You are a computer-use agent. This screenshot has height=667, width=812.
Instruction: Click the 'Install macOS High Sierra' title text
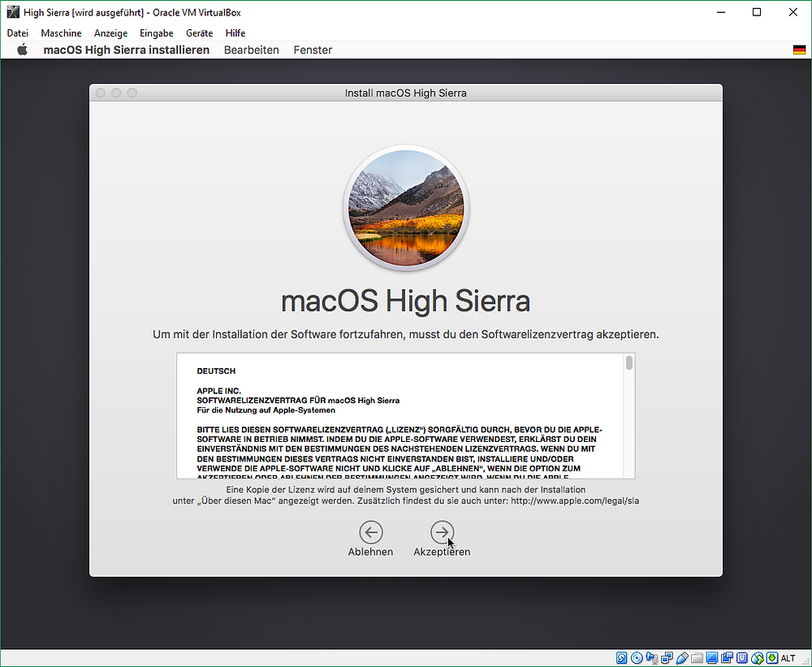(x=406, y=93)
